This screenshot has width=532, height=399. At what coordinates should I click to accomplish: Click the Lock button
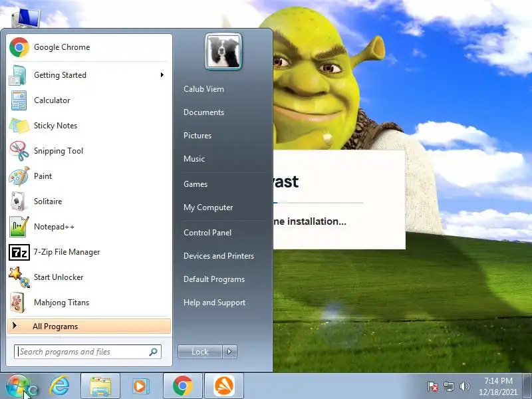[x=200, y=352]
